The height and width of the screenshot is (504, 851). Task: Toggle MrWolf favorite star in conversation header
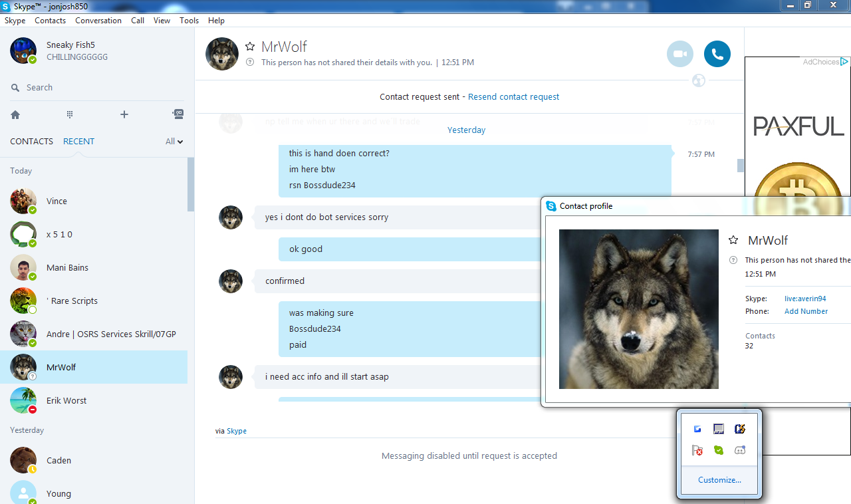[x=250, y=47]
